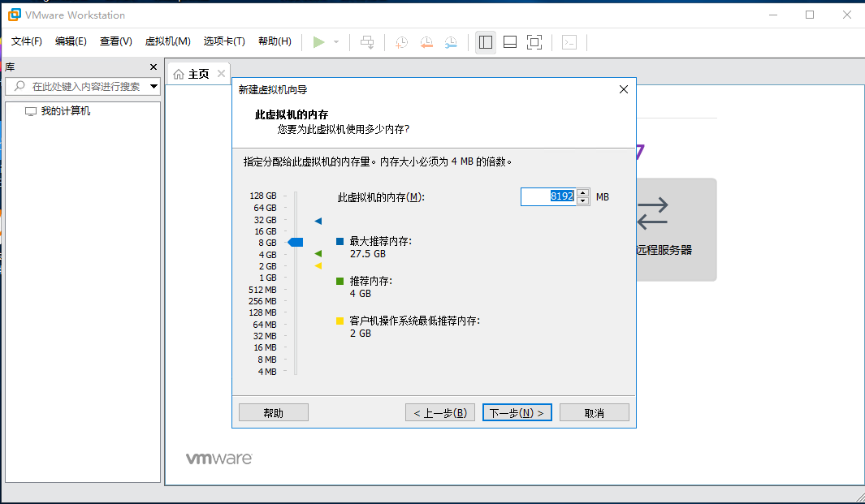Minimize the VMware Workstation window
This screenshot has height=504, width=865.
tap(773, 15)
